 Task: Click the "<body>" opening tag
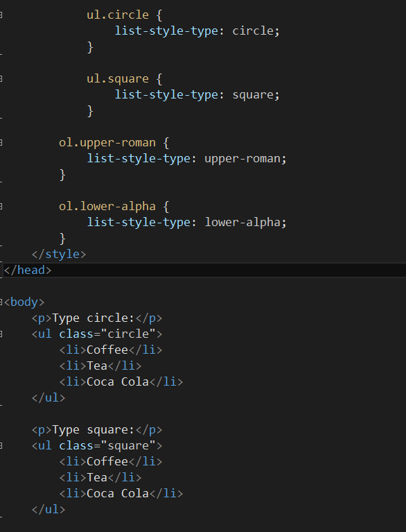(24, 302)
